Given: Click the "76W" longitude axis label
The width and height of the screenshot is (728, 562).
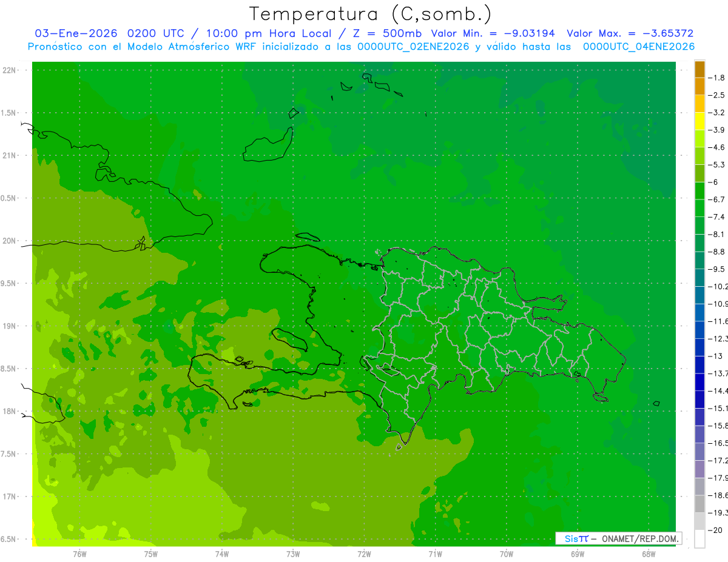Looking at the screenshot, I should tap(79, 554).
